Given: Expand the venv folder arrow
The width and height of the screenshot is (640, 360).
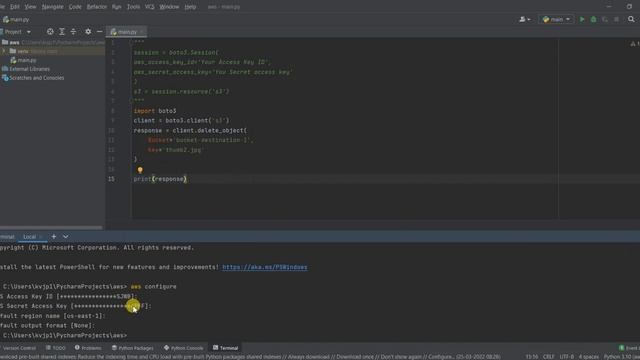Looking at the screenshot, I should tap(4, 51).
